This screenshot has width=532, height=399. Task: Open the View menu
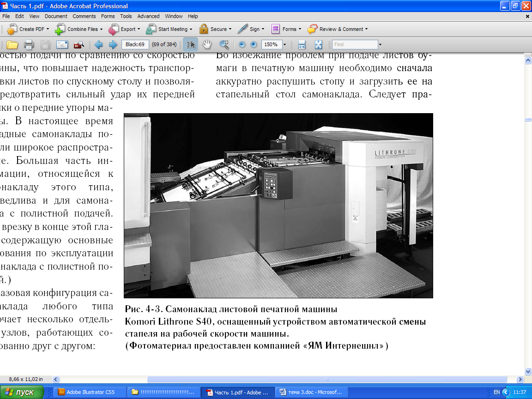click(34, 16)
